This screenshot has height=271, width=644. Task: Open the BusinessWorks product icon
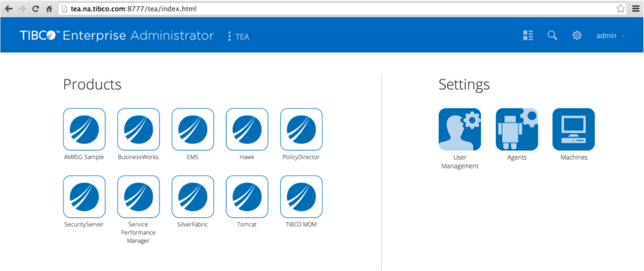click(138, 129)
